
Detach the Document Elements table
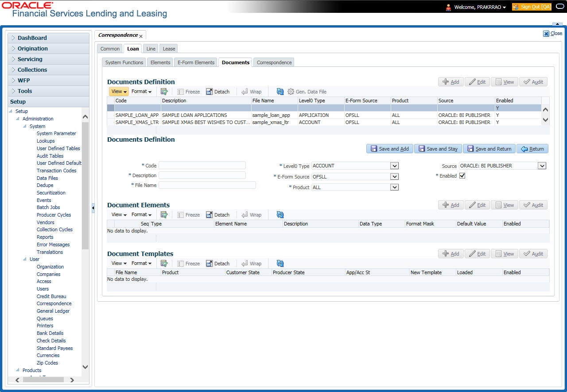coord(217,215)
